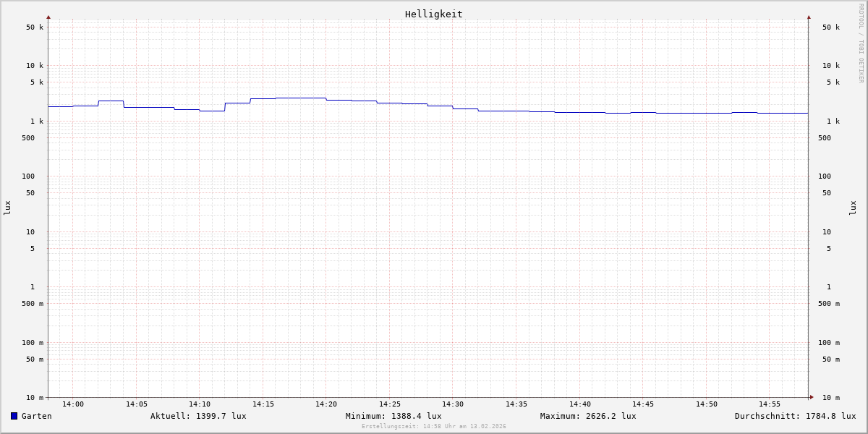
Task: Click the blue Garten legend color square
Action: point(14,416)
